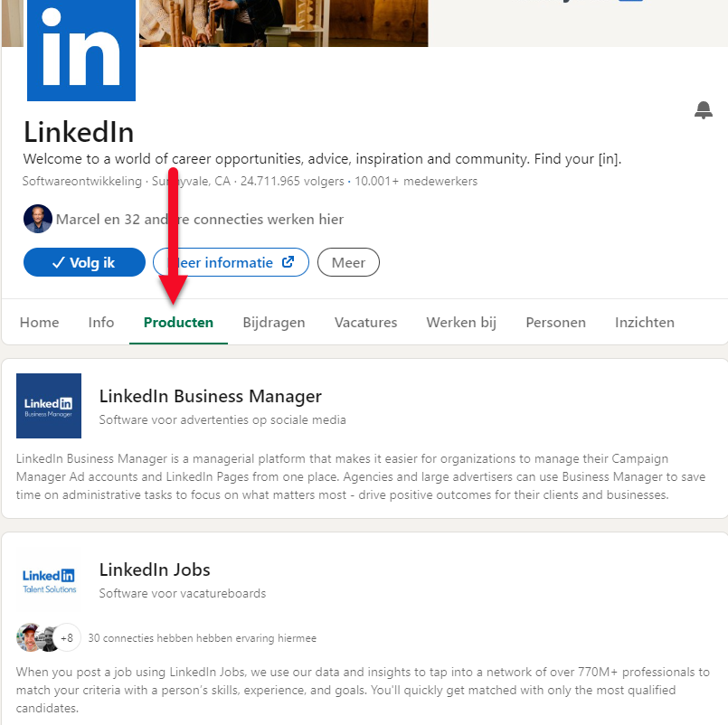Click the notification bell icon
The width and height of the screenshot is (728, 725).
(703, 110)
